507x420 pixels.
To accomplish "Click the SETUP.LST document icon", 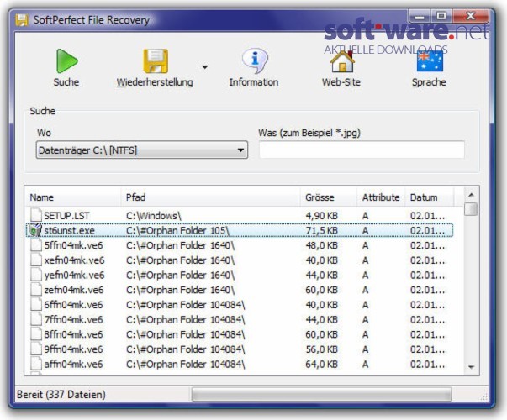I will tap(36, 215).
